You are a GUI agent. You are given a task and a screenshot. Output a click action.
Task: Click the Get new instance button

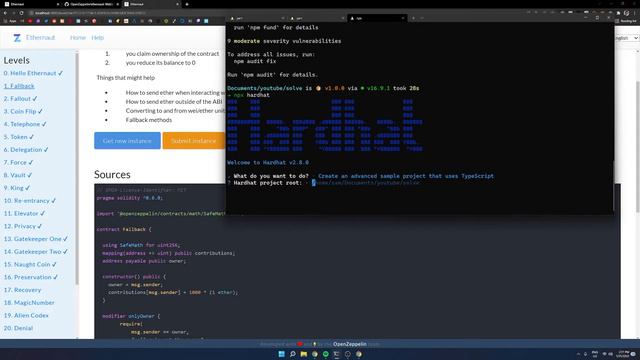point(127,140)
